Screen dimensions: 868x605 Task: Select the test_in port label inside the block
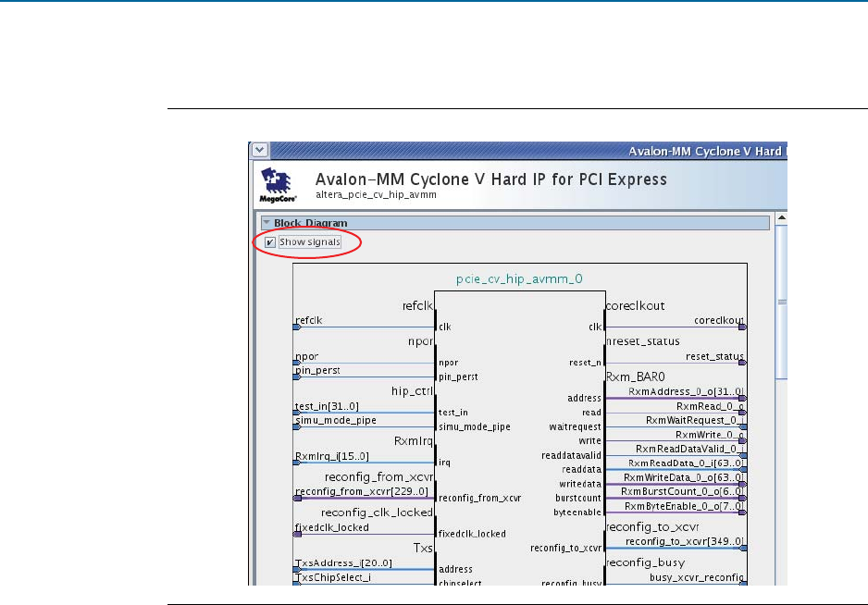tap(453, 413)
